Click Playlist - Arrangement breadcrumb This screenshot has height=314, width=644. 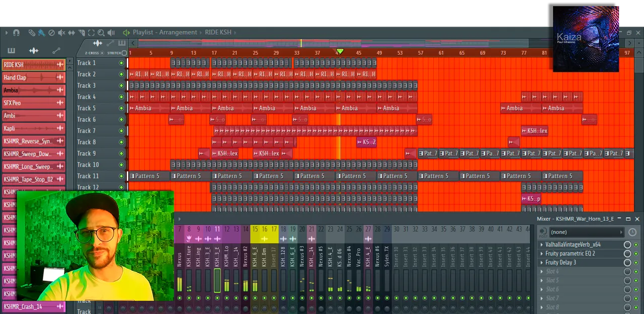(x=165, y=33)
